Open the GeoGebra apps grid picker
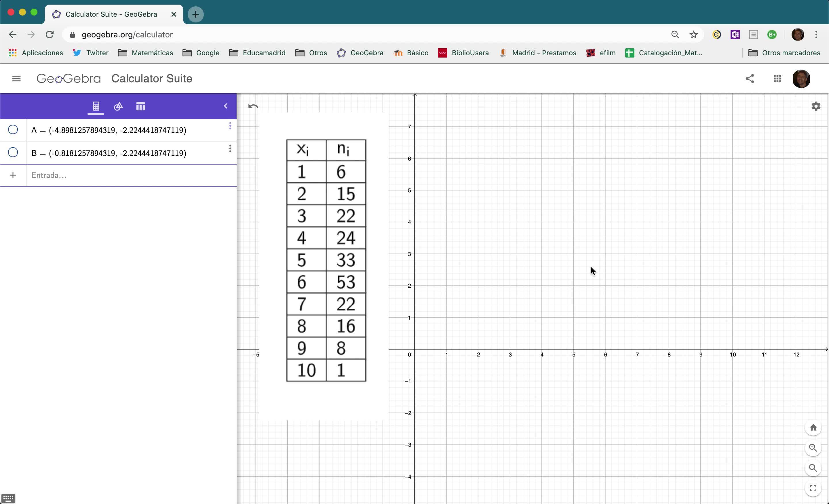The height and width of the screenshot is (504, 829). 777,79
